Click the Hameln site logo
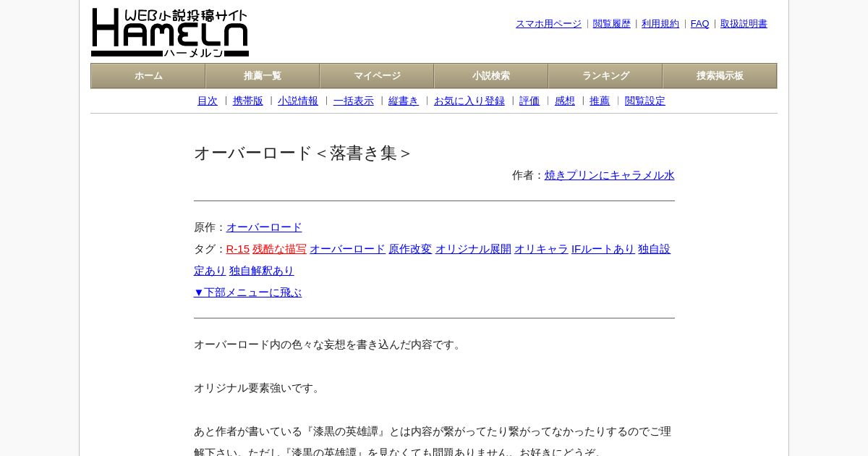This screenshot has width=868, height=456. [170, 33]
